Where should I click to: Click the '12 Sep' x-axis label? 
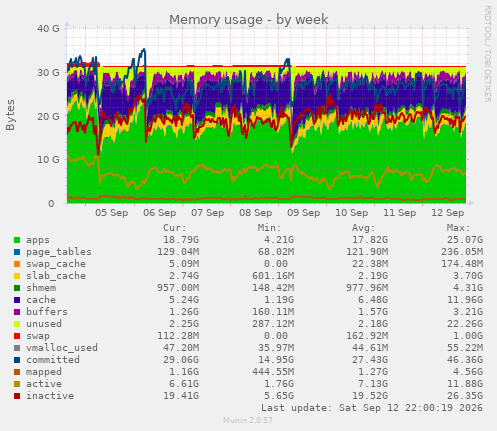click(448, 213)
